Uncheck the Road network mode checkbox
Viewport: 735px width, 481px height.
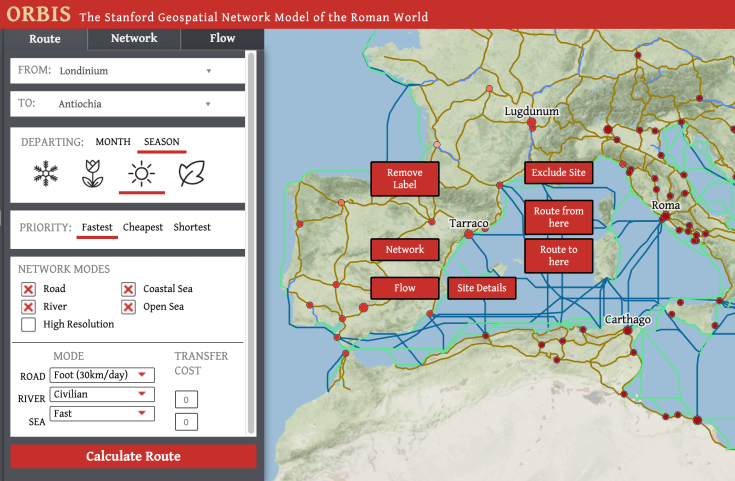pos(29,289)
